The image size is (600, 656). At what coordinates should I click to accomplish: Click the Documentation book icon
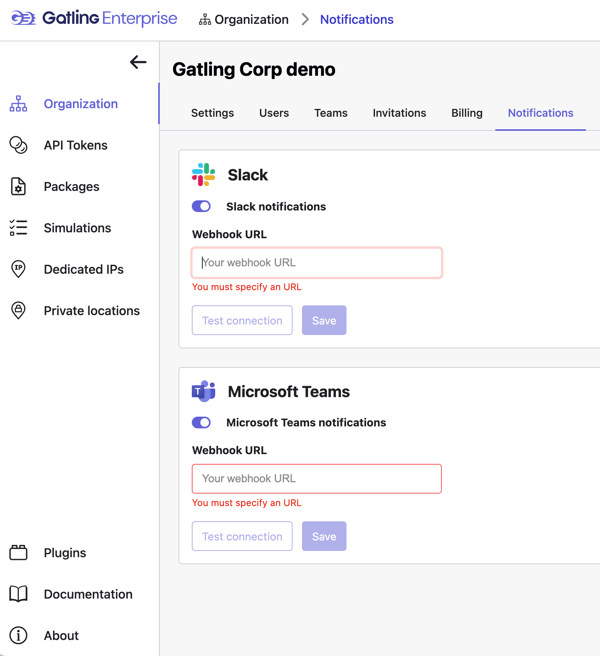tap(18, 594)
